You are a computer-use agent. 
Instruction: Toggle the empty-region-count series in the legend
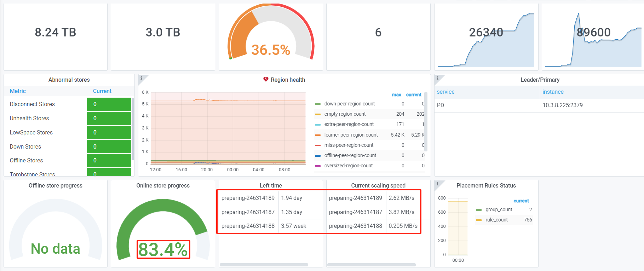345,114
